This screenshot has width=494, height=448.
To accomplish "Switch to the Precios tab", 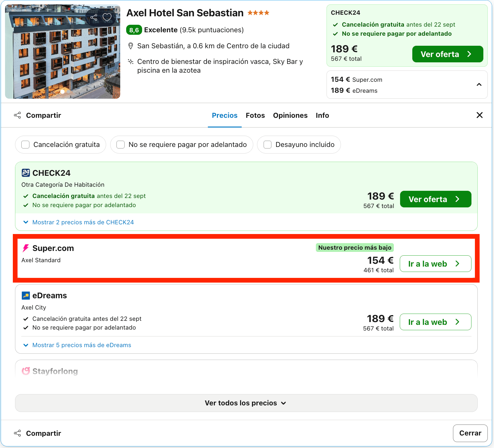I will coord(225,115).
